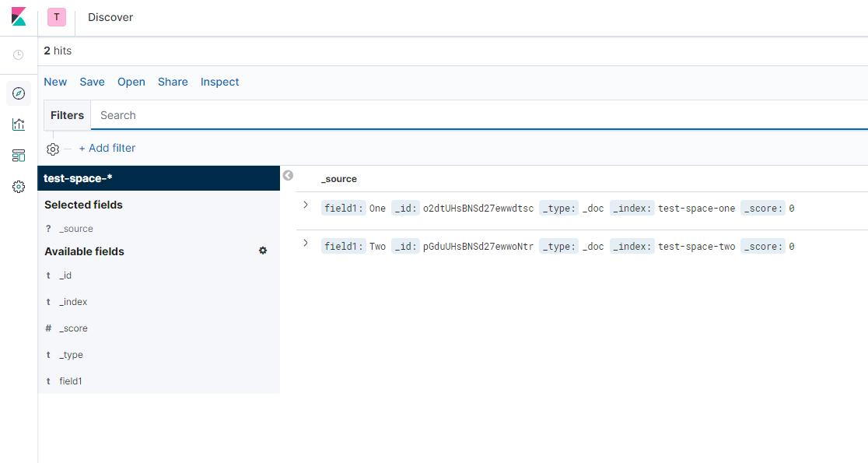Screen dimensions: 868x463
Task: Collapse the field sidebar arrow button
Action: 288,176
